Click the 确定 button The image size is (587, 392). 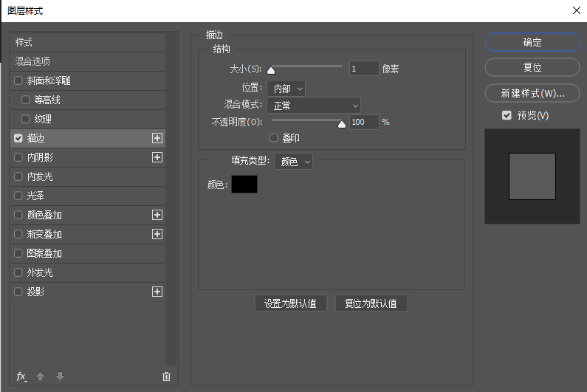point(532,42)
